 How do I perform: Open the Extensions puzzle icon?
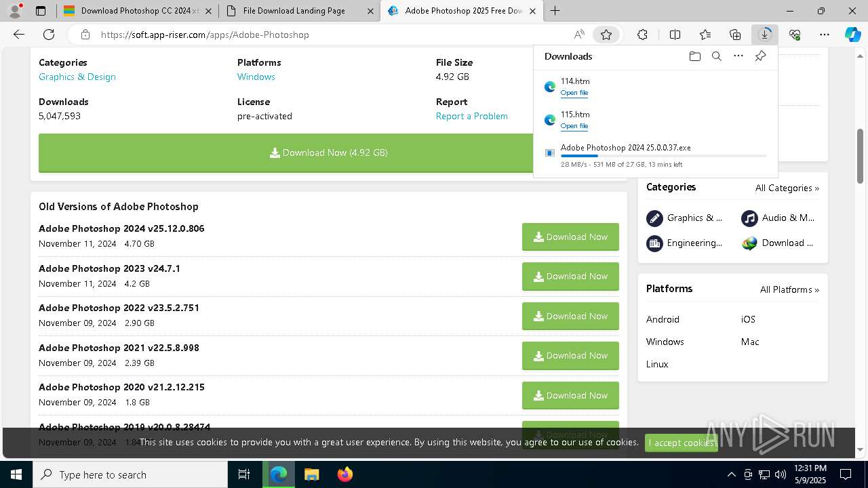coord(642,35)
